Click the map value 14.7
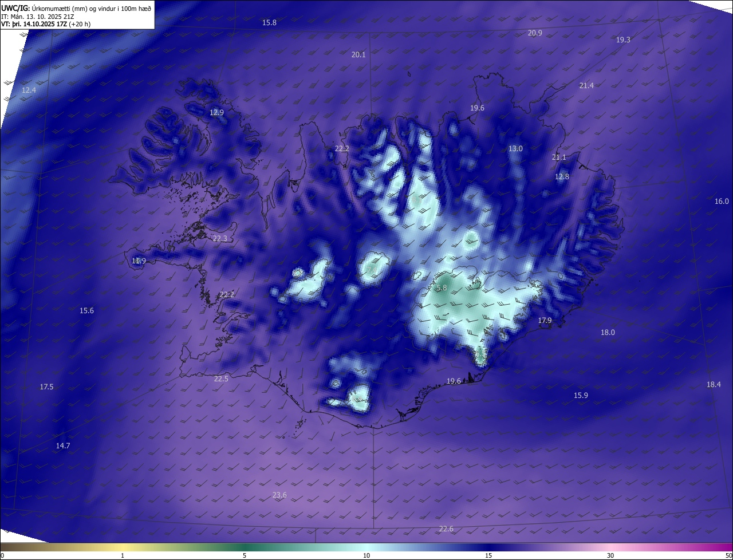Image resolution: width=733 pixels, height=560 pixels. coord(63,445)
